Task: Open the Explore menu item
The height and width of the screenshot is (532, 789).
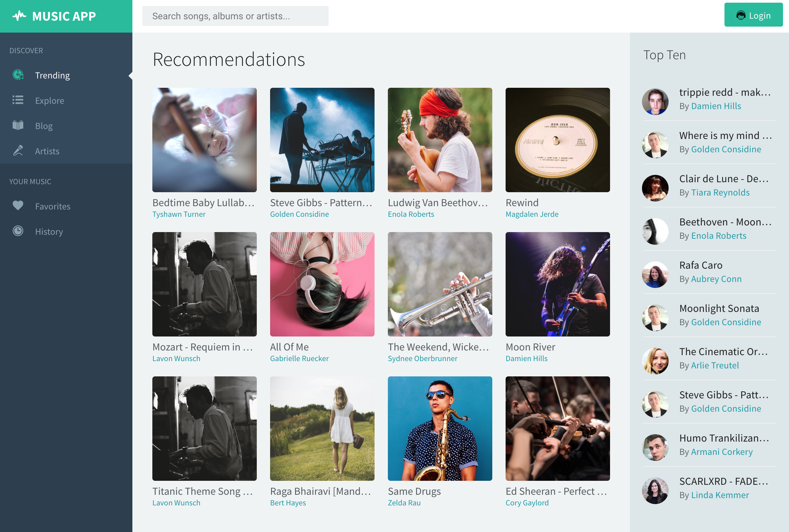Action: coord(50,101)
